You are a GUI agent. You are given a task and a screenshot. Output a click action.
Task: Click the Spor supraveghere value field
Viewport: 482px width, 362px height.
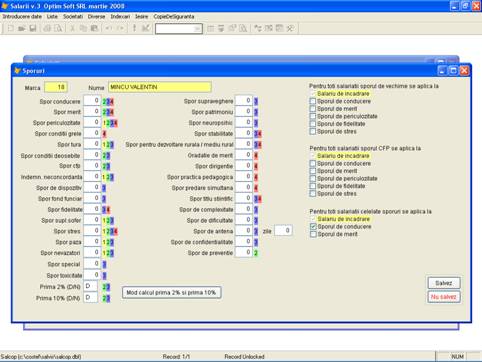[244, 101]
